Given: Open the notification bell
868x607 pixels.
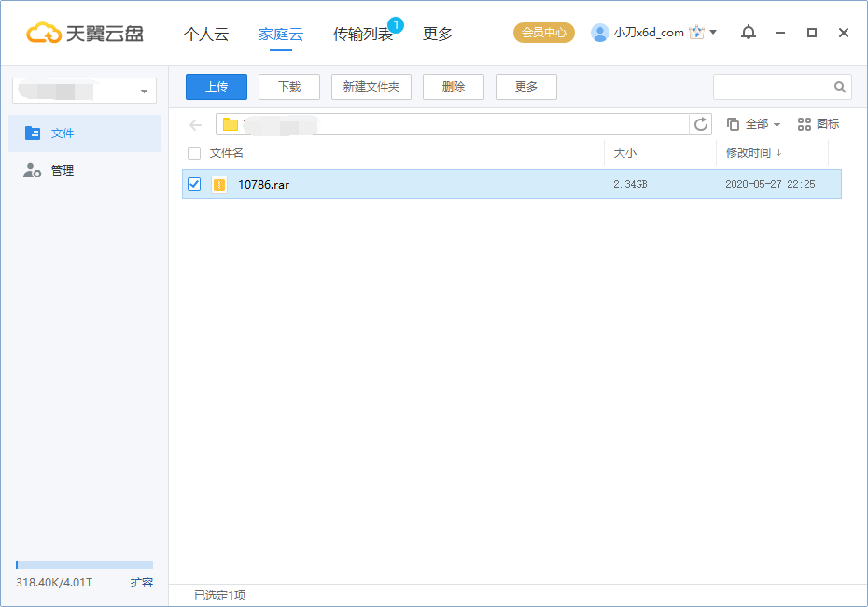Looking at the screenshot, I should tap(748, 32).
